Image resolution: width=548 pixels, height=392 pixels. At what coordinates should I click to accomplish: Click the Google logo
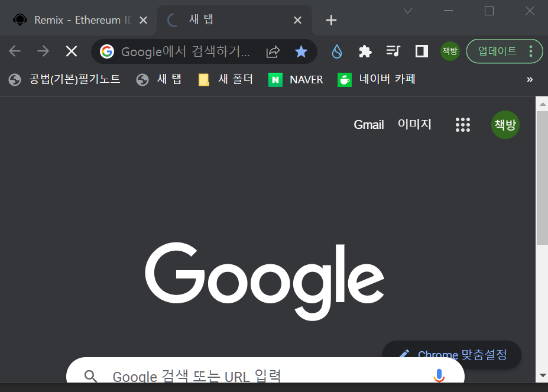pyautogui.click(x=265, y=280)
